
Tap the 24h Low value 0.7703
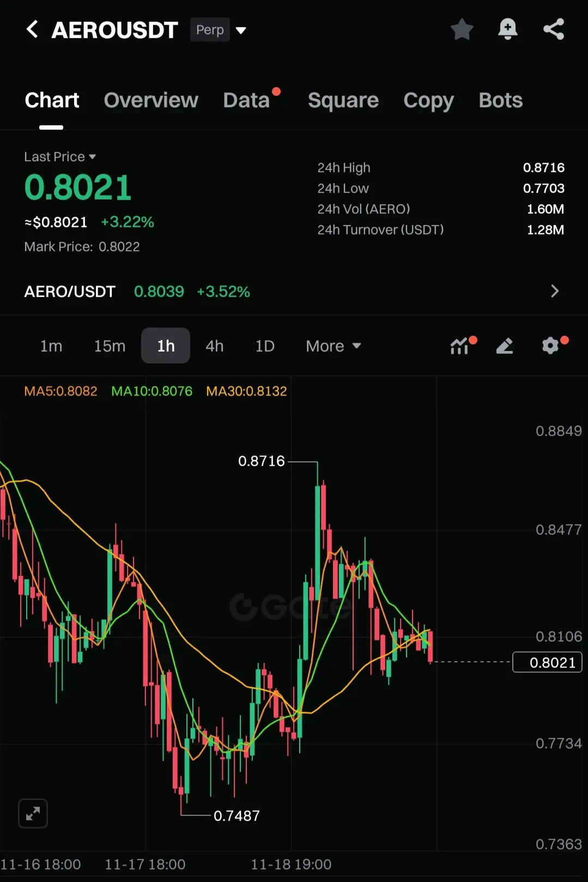point(543,189)
